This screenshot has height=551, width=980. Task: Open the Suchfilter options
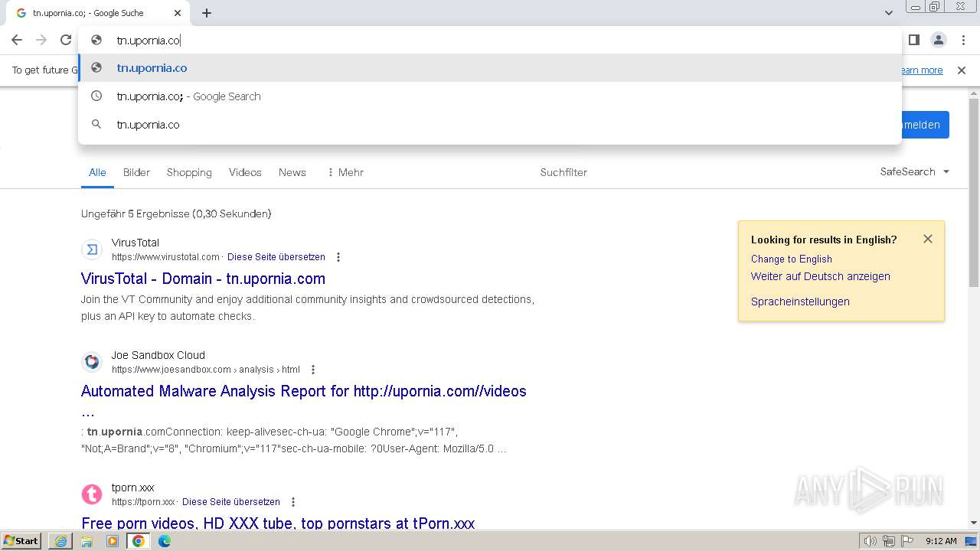pos(563,172)
